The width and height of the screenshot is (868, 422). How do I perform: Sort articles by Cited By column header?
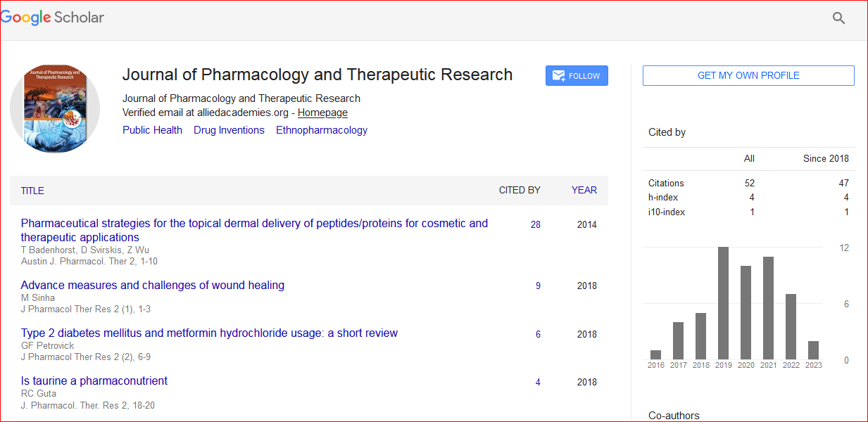[520, 190]
